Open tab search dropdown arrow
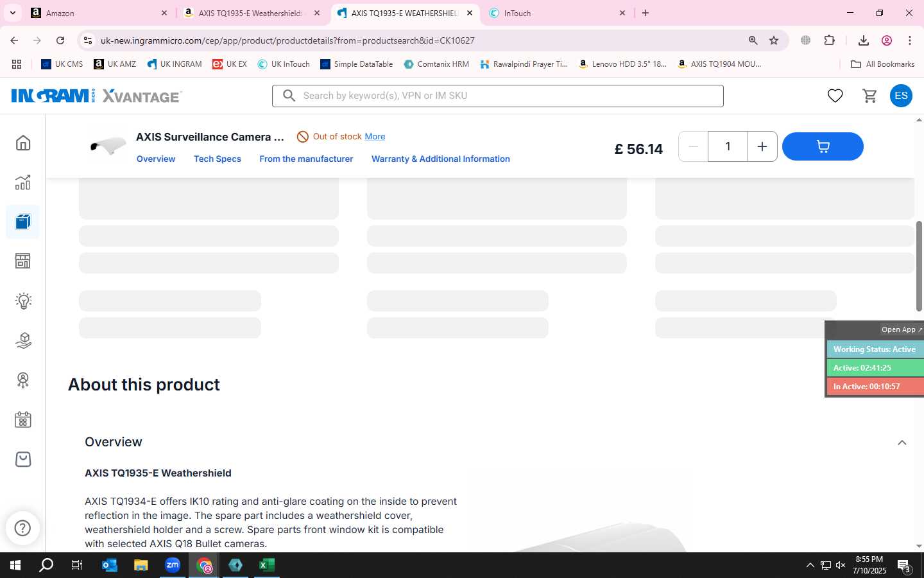The image size is (924, 578). pyautogui.click(x=12, y=13)
